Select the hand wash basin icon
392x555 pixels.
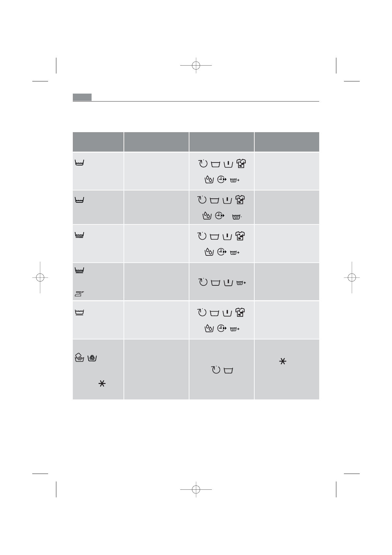pos(79,358)
